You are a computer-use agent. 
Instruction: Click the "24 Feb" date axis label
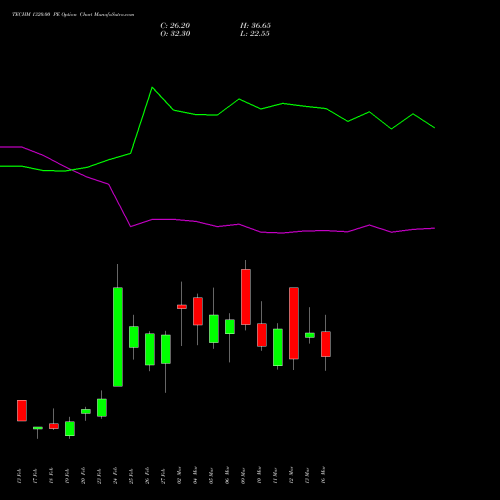click(x=115, y=476)
